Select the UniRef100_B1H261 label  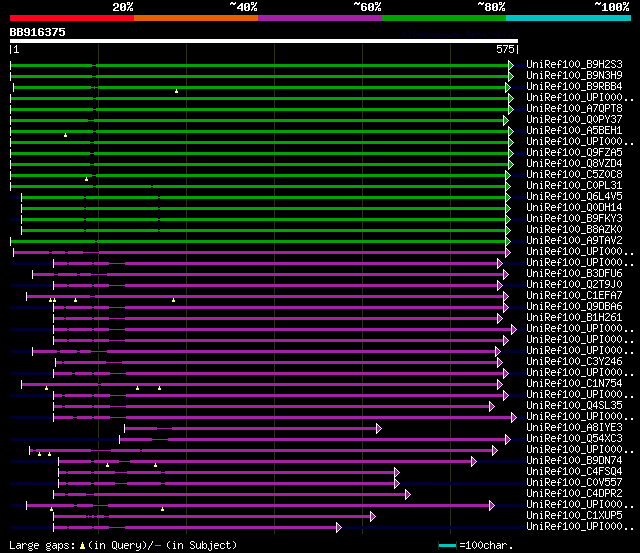click(x=574, y=318)
